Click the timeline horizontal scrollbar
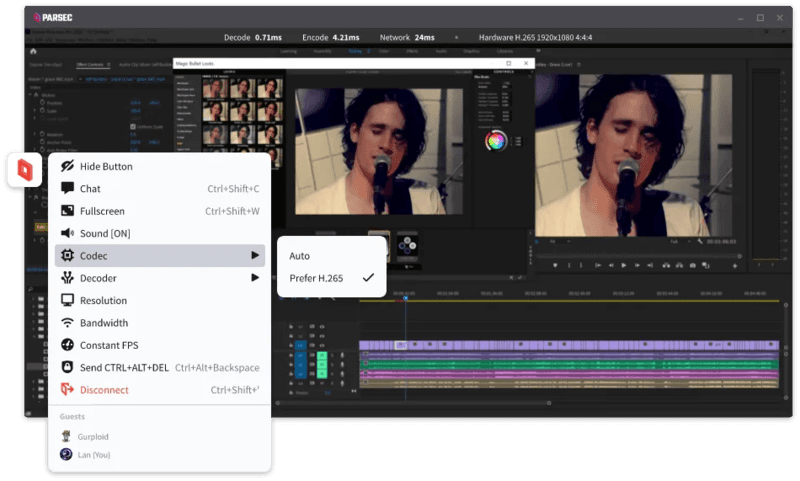800x481 pixels. (x=413, y=403)
